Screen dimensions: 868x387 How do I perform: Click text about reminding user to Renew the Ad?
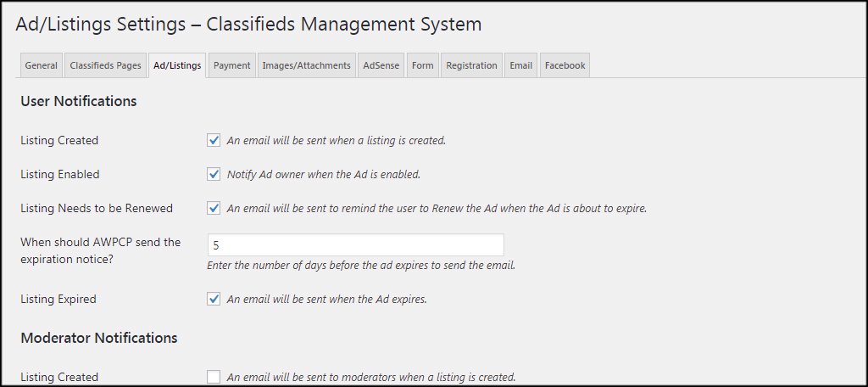point(437,209)
